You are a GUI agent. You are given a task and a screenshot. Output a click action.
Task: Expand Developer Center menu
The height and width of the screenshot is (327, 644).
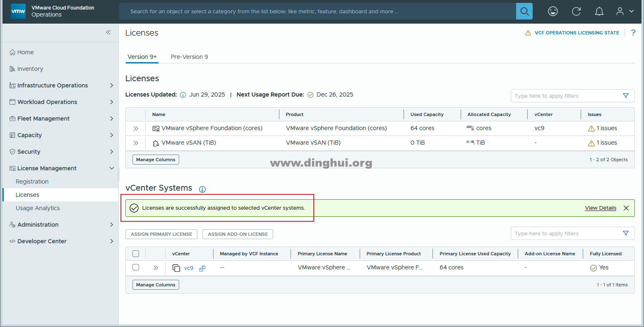point(111,241)
